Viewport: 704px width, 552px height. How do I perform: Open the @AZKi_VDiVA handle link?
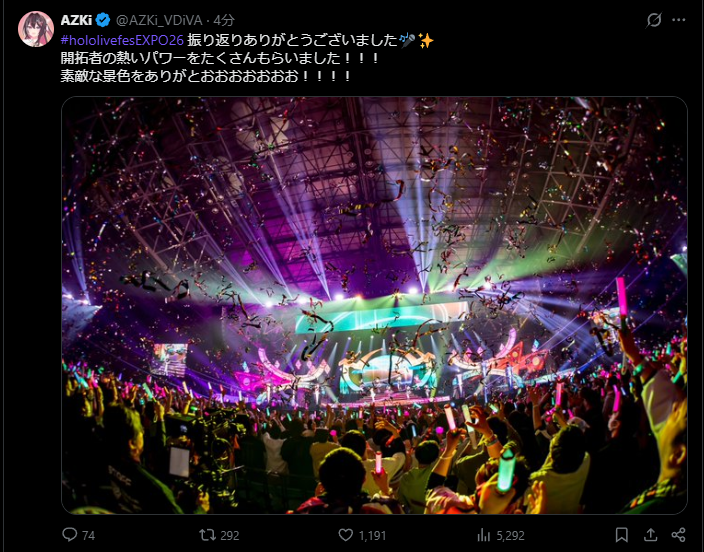(x=159, y=20)
